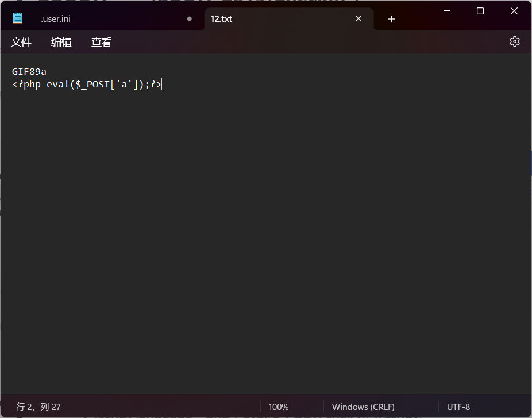Image resolution: width=532 pixels, height=418 pixels.
Task: Add a new tab with plus button
Action: coord(391,19)
